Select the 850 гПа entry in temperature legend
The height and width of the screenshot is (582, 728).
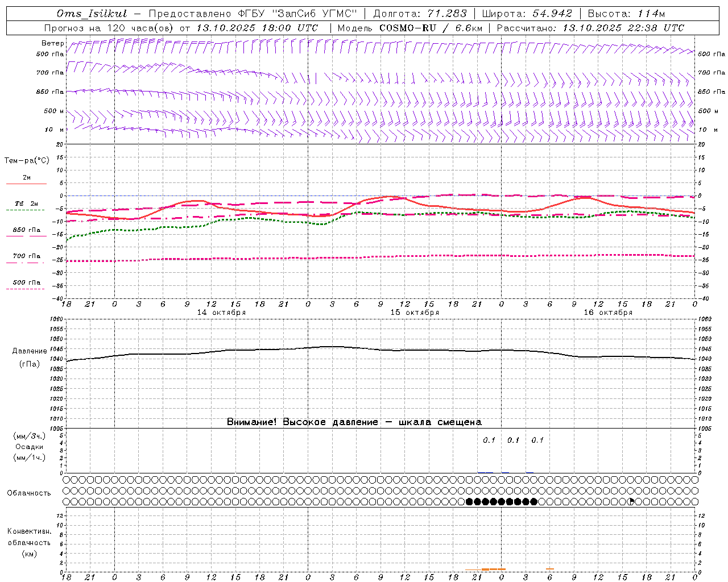[27, 230]
